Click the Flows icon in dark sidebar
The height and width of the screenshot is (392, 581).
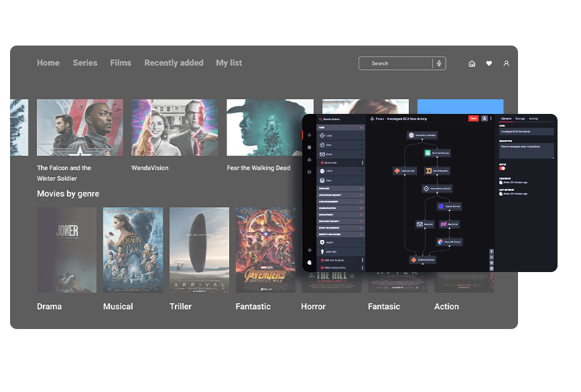[x=310, y=135]
